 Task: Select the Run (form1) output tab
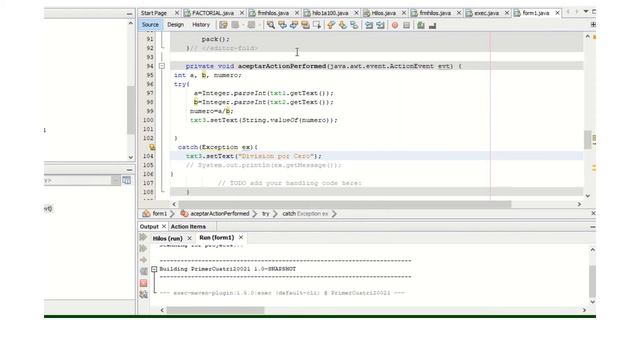coord(216,238)
